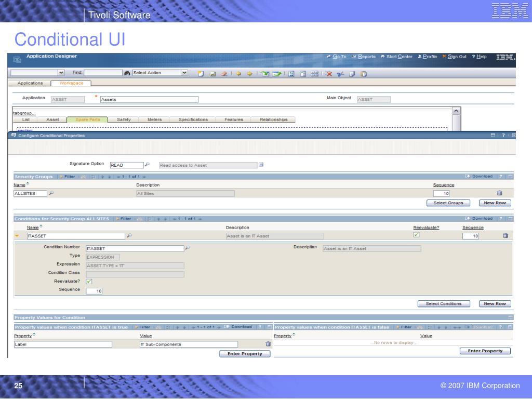
Task: Click the Next Application right arrow icon
Action: pyautogui.click(x=250, y=74)
